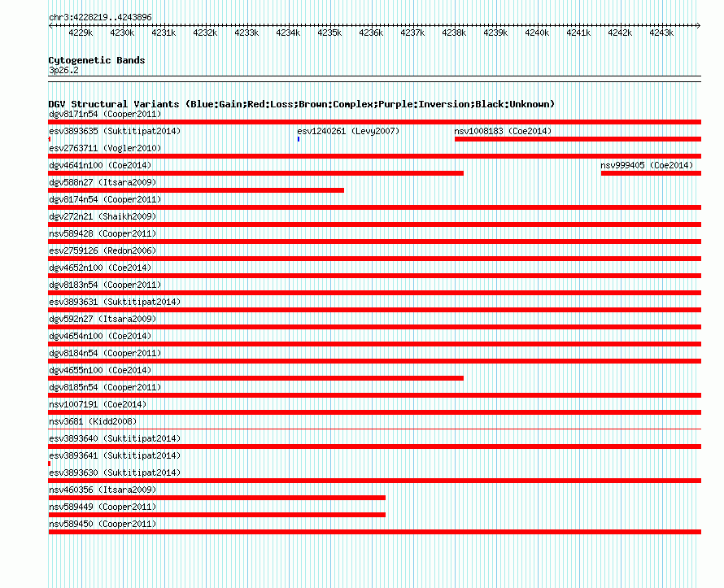Select the esv1240261 (Levy2007) label
Image resolution: width=724 pixels, height=588 pixels.
348,131
